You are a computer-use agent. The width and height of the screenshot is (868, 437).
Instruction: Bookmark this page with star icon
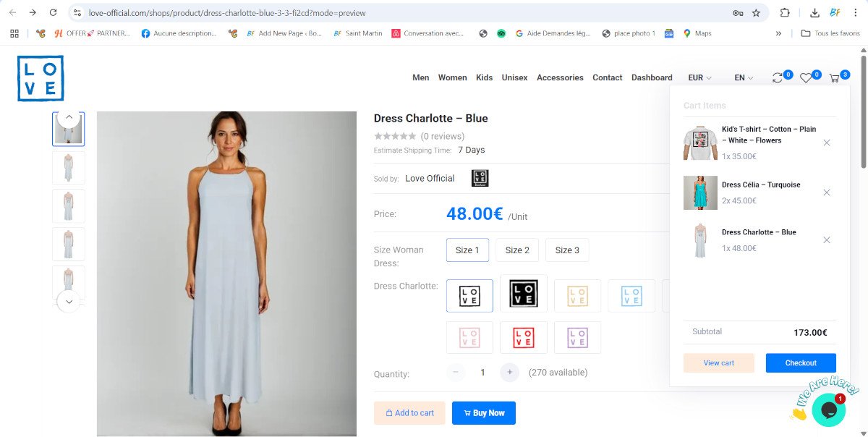pos(756,13)
